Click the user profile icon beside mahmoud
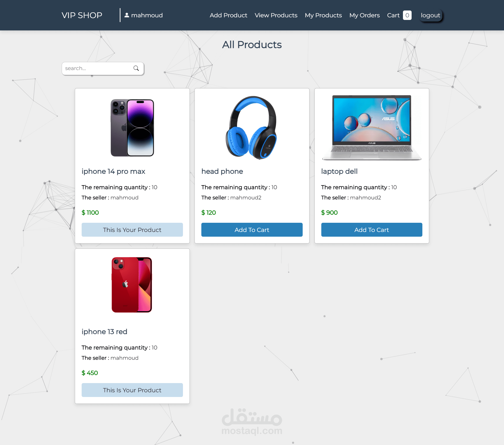504x445 pixels. coord(127,15)
